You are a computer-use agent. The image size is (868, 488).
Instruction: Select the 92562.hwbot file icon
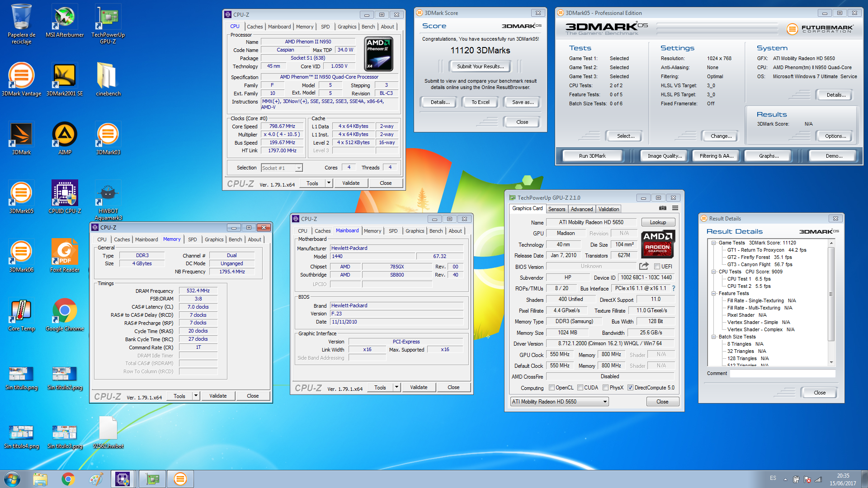coord(108,432)
